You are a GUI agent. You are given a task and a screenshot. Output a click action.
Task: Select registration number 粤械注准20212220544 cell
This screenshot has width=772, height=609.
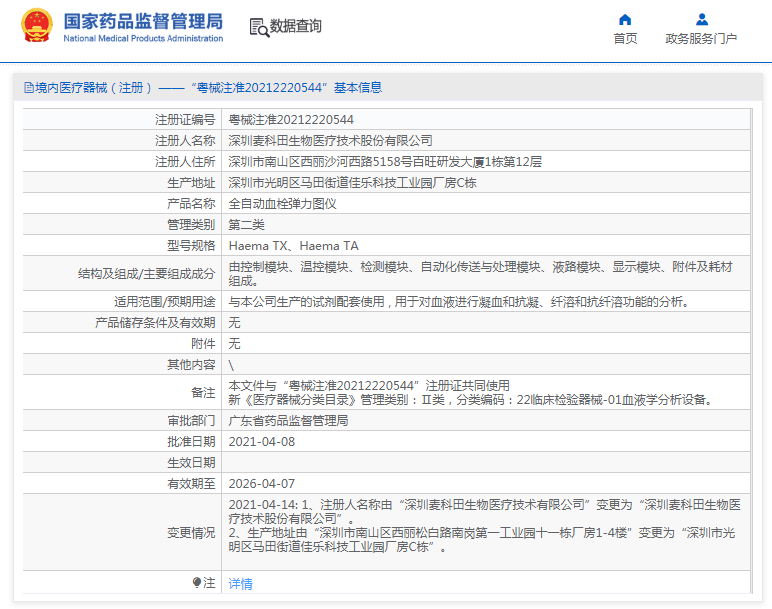point(291,120)
